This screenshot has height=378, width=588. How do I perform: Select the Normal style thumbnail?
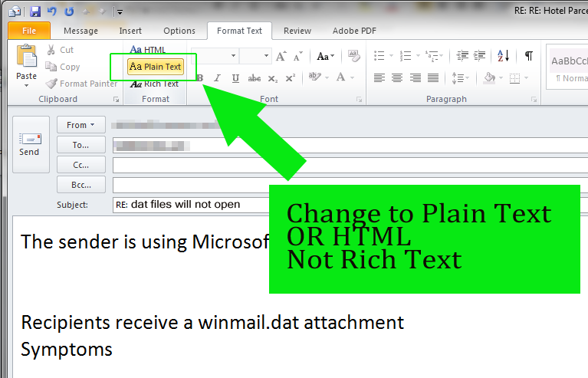click(x=569, y=67)
